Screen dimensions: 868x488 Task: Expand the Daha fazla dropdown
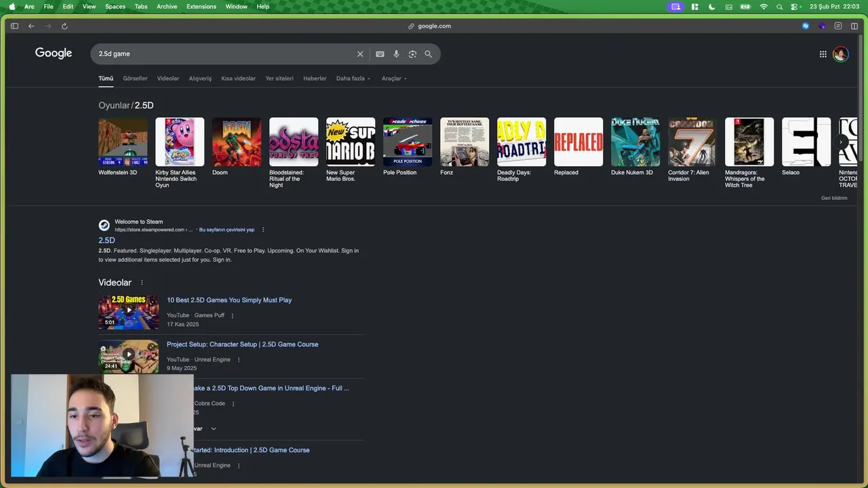point(353,79)
